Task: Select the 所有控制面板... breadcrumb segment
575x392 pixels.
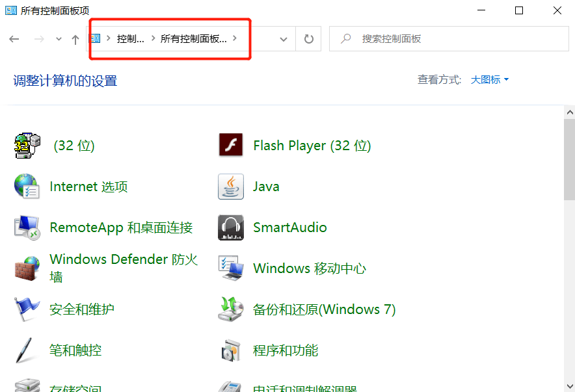Action: point(194,38)
